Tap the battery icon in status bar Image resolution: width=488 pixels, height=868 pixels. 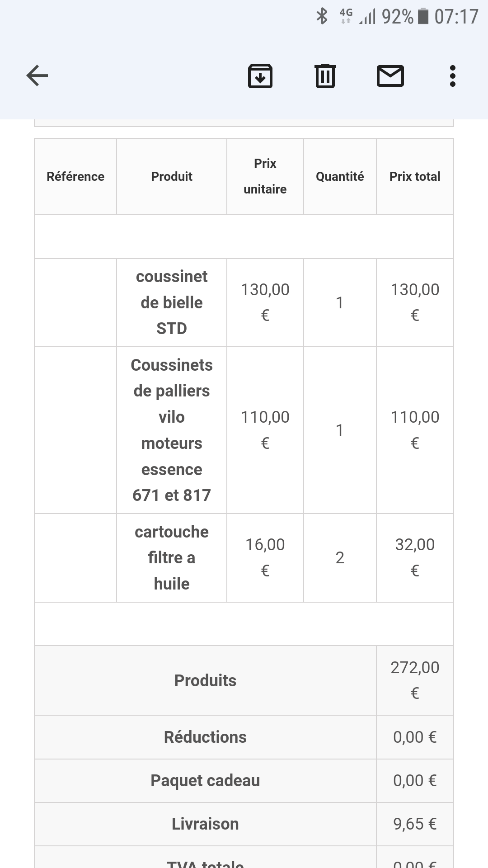[x=423, y=17]
